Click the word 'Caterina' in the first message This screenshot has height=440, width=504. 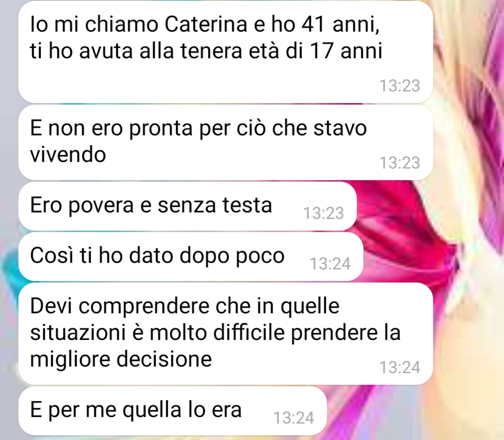[206, 24]
